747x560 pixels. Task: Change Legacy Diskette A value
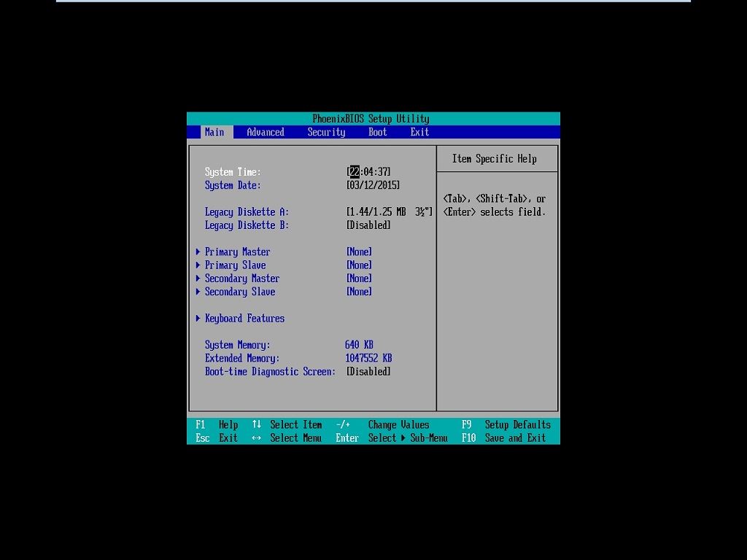click(x=390, y=212)
